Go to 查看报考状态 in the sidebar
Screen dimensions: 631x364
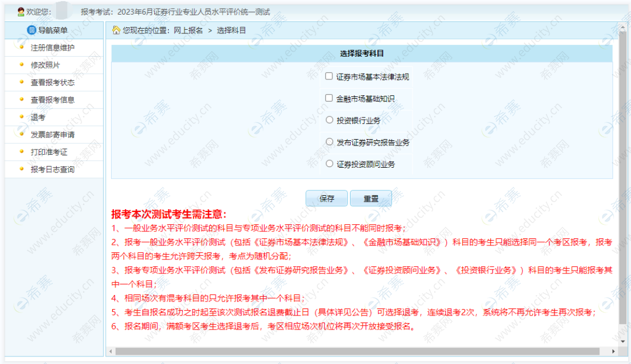tap(53, 82)
